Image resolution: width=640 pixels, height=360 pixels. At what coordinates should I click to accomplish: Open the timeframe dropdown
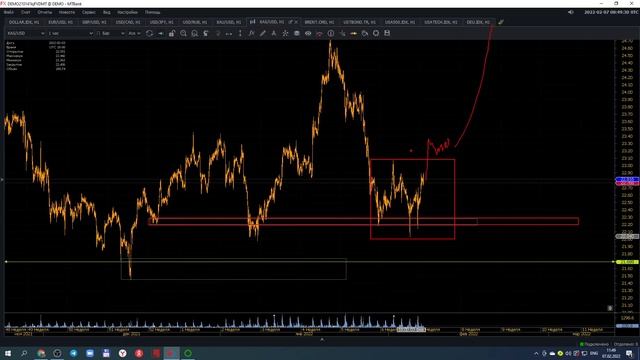pyautogui.click(x=70, y=33)
